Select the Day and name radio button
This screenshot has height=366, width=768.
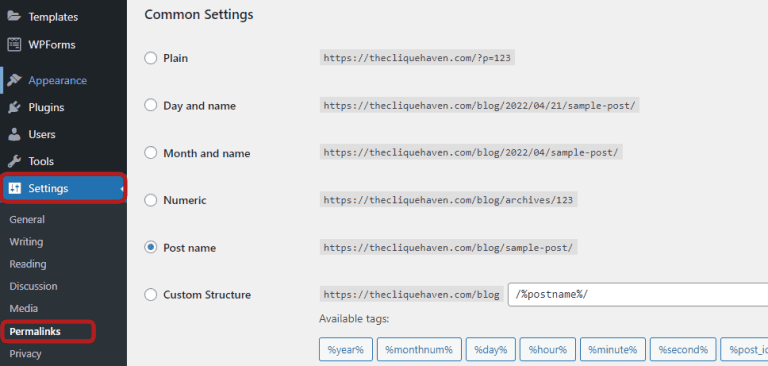point(150,105)
